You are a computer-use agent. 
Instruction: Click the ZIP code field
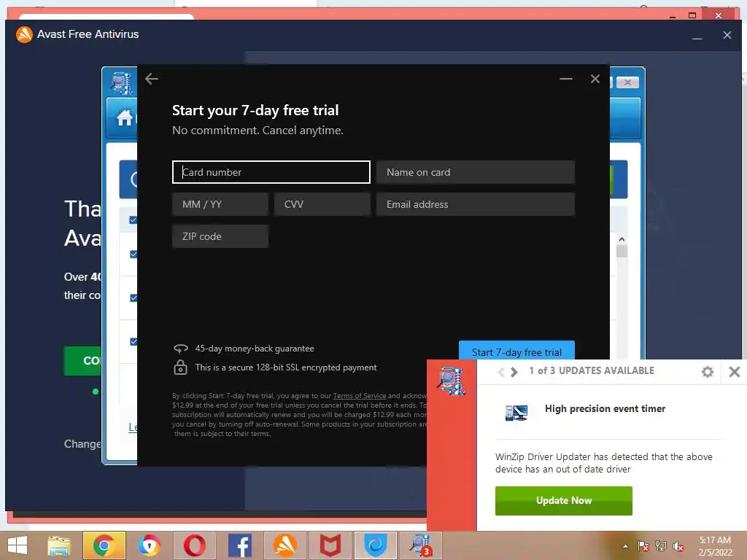(x=220, y=236)
